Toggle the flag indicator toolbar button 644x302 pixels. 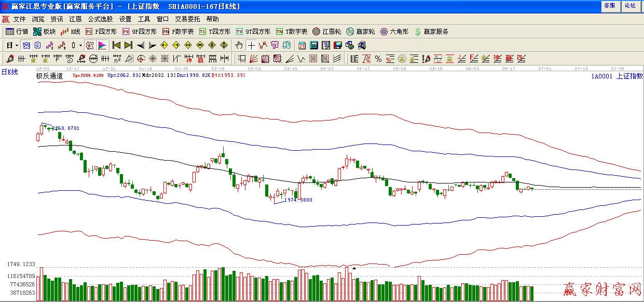coord(102,45)
